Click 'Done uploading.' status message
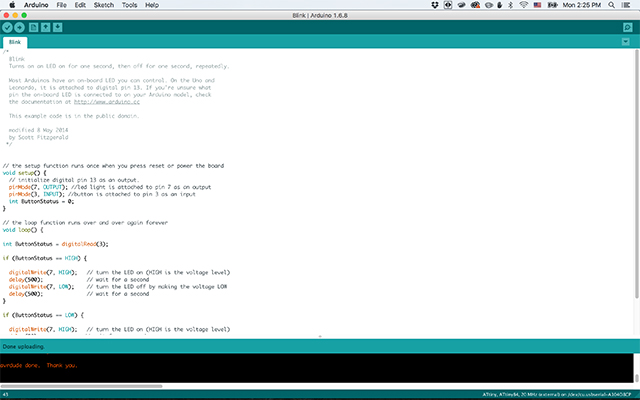The width and height of the screenshot is (640, 400). click(x=24, y=347)
